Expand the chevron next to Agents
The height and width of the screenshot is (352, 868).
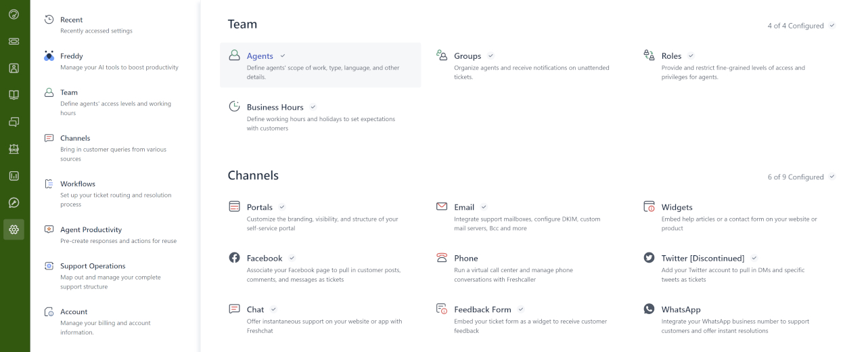tap(283, 56)
